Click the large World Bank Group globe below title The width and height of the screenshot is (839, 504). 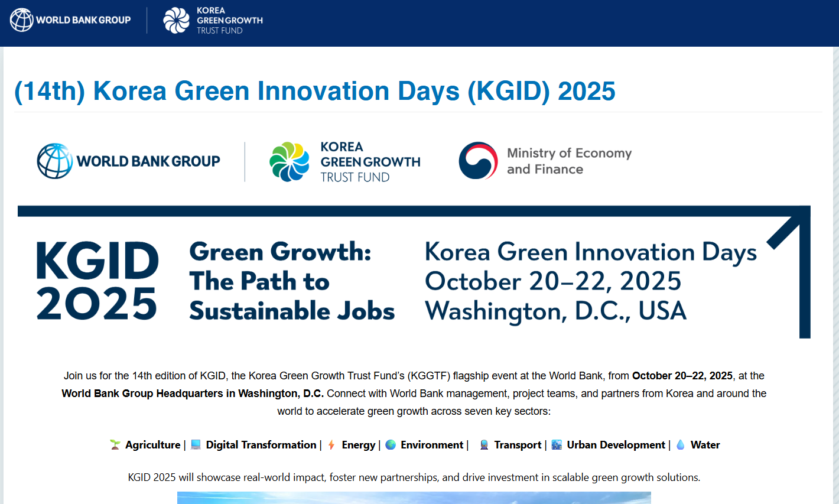[55, 161]
